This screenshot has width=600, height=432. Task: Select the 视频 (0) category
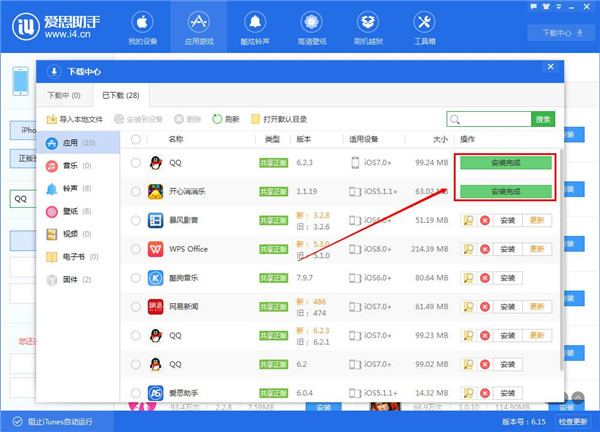click(78, 234)
